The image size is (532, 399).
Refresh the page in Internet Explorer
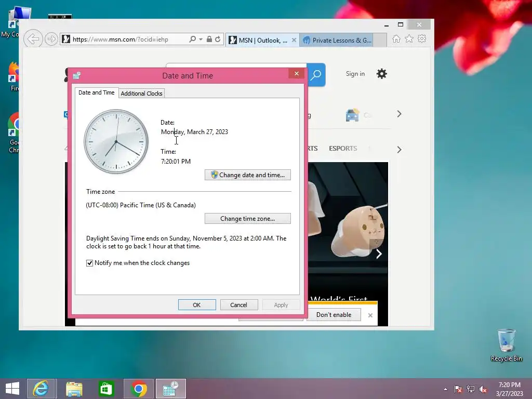(x=218, y=39)
